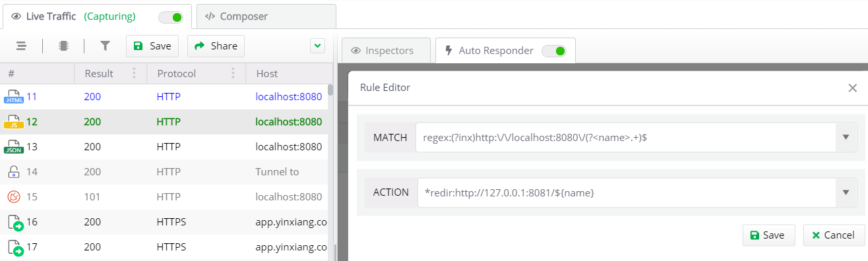This screenshot has height=261, width=868.
Task: Open the MATCH field dropdown arrow
Action: point(846,137)
